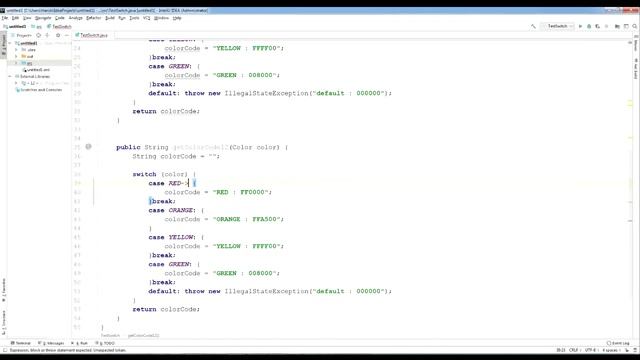Click the yellow warning marker on the editor scrollbar
The height and width of the screenshot is (360, 640).
coord(630,103)
